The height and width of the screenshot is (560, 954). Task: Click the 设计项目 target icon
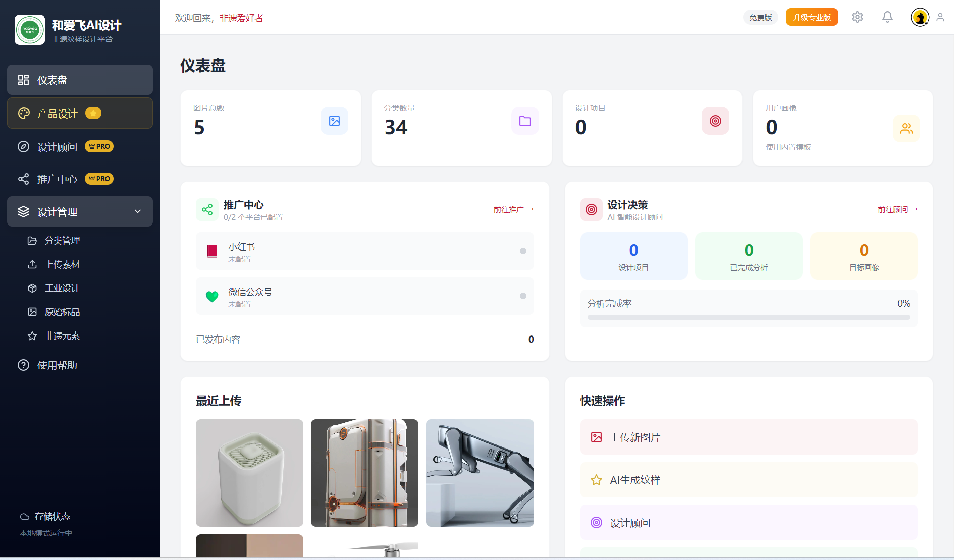click(x=715, y=121)
